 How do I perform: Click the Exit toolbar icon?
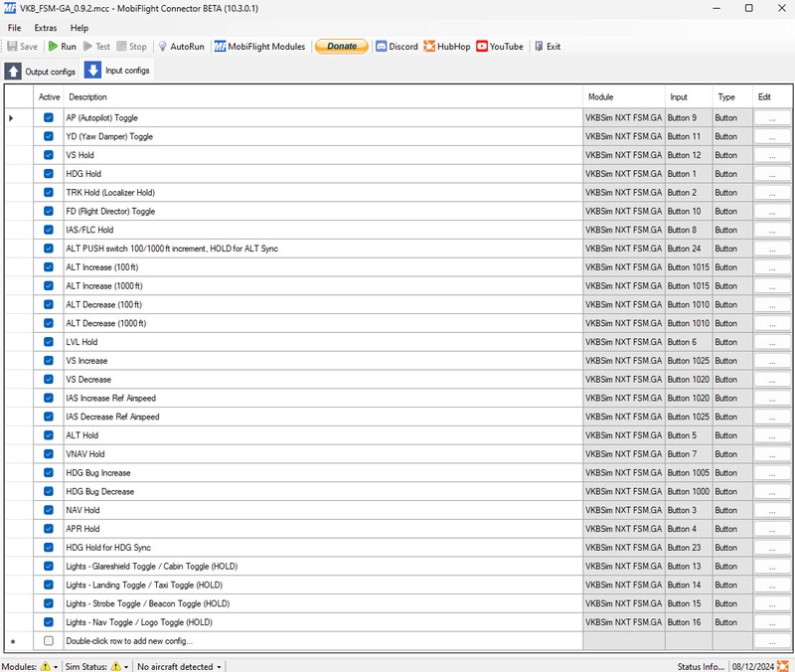coord(548,47)
